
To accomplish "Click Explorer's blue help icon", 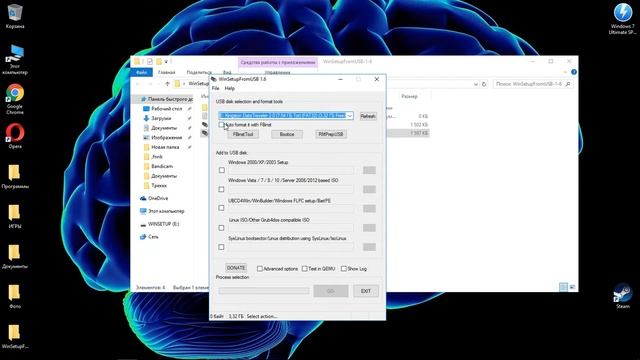I will (x=574, y=72).
